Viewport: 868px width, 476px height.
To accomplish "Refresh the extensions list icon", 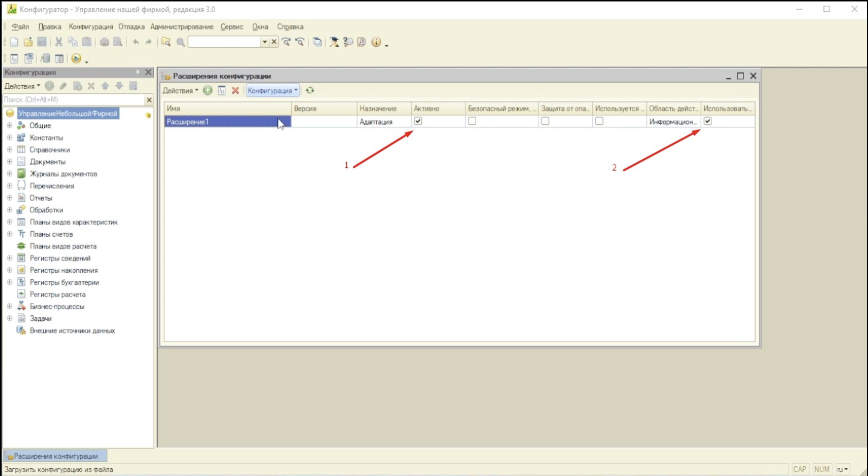I will click(x=310, y=90).
